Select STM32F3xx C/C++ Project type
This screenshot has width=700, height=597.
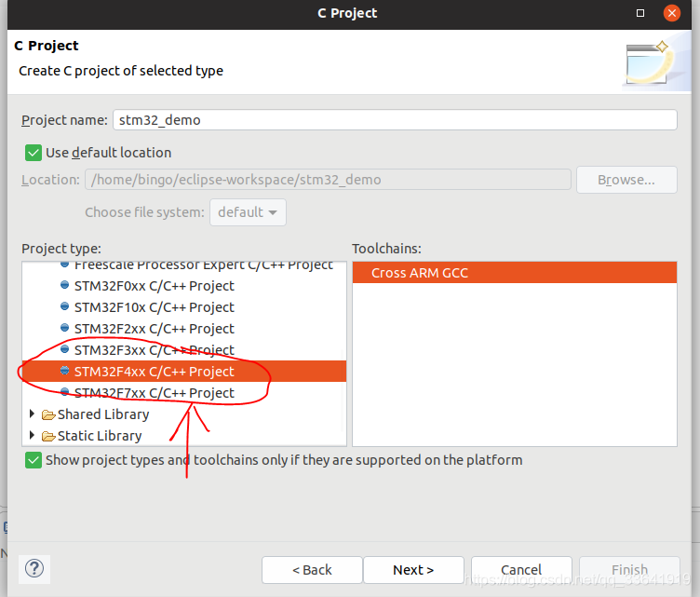pyautogui.click(x=154, y=350)
